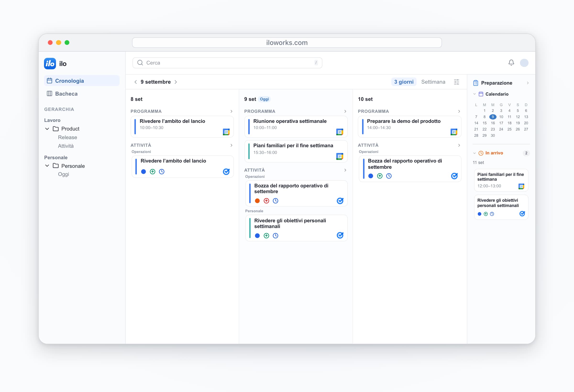Expand 10 set Programma section arrow
This screenshot has width=574, height=392.
point(459,111)
